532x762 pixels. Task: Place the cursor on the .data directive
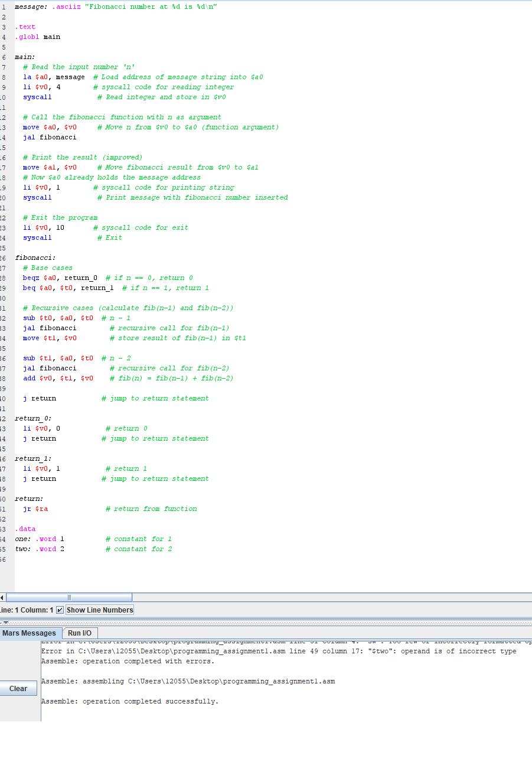tap(25, 529)
